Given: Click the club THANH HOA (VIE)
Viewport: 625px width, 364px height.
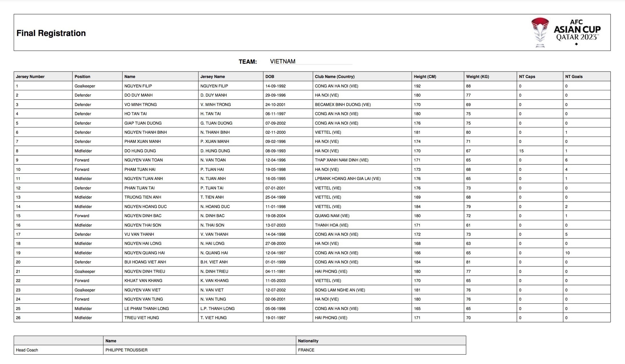Looking at the screenshot, I should click(x=332, y=225).
